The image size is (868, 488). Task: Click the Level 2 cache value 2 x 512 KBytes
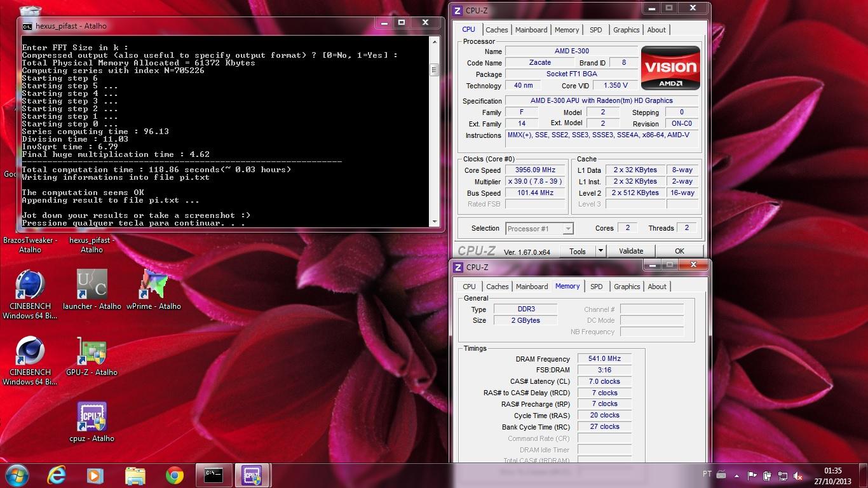click(x=635, y=193)
